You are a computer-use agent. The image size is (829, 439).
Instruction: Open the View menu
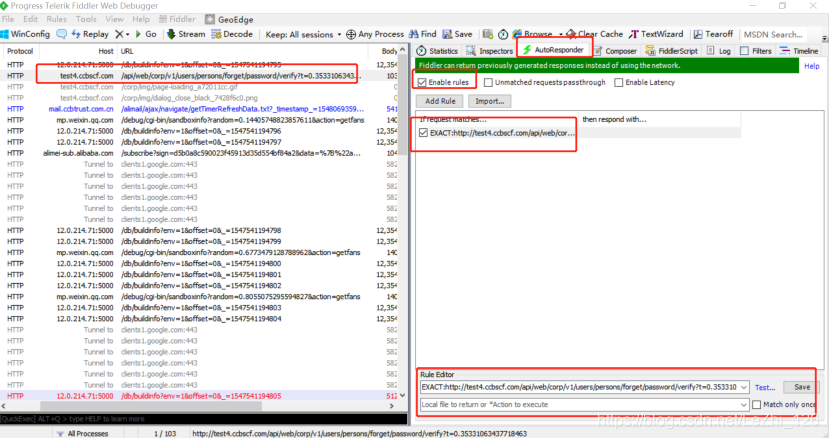(114, 19)
